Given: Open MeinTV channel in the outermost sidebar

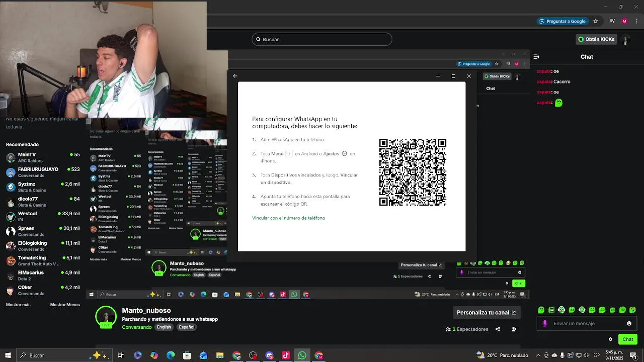Looking at the screenshot, I should pos(43,157).
